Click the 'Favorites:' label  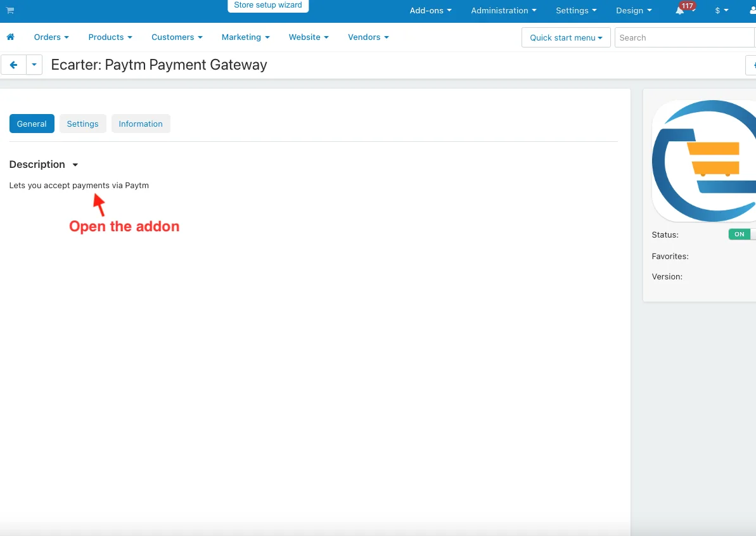(x=670, y=257)
